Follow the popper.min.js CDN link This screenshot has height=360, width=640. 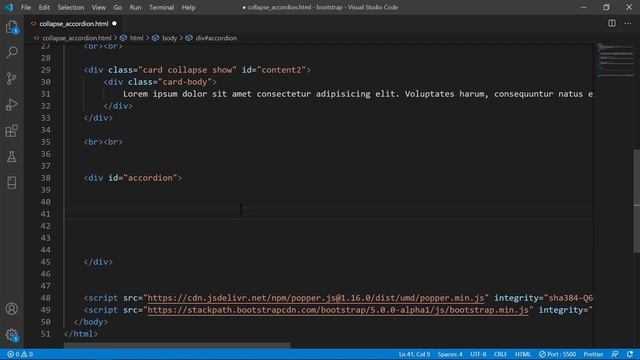tap(316, 298)
